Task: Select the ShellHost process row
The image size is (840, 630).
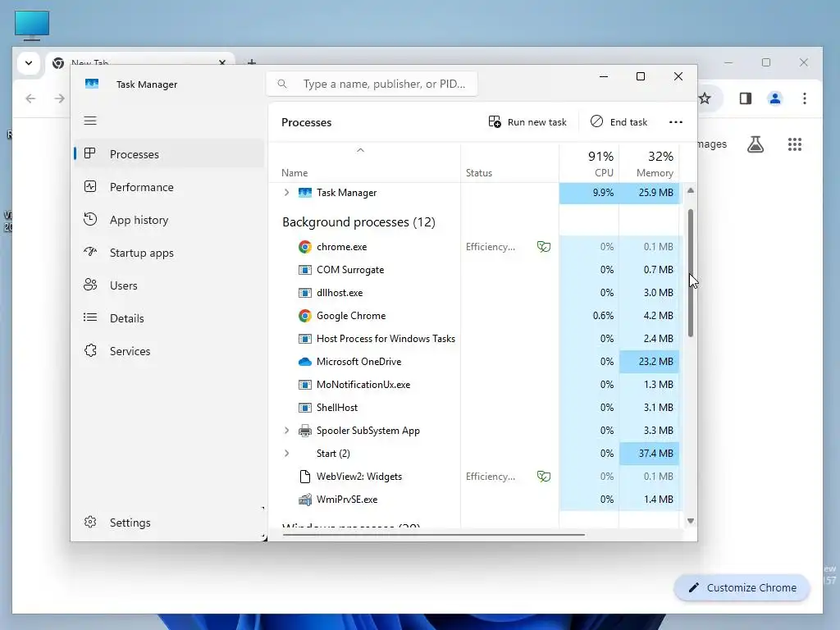Action: [476, 407]
